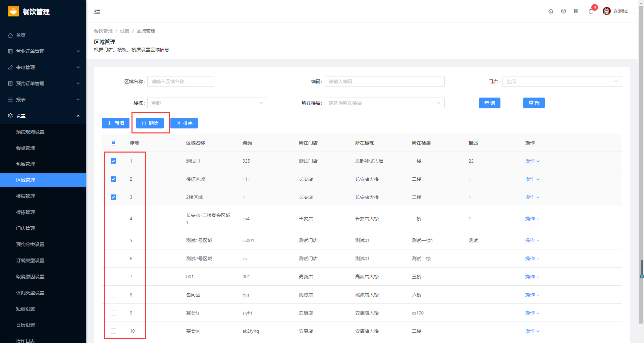Click the 新增 button to add an area
Screen dimensions: 644x343
tap(116, 123)
